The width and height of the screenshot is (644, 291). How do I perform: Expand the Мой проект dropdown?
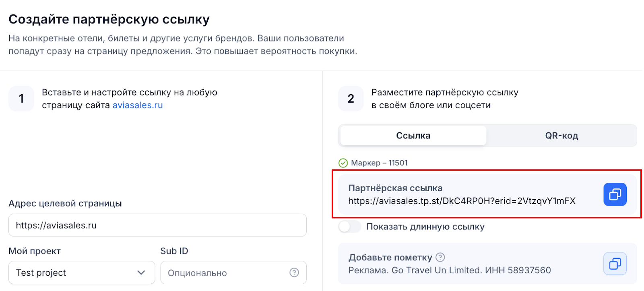click(x=82, y=272)
